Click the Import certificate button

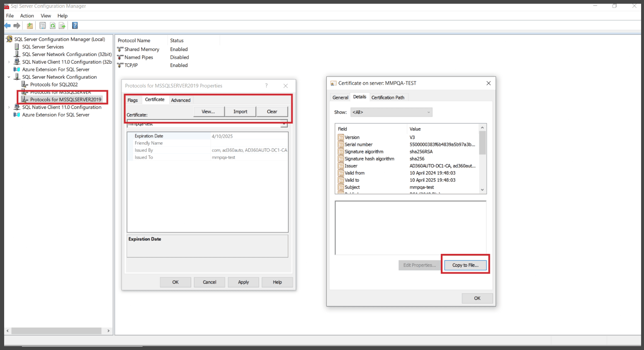[x=240, y=111]
